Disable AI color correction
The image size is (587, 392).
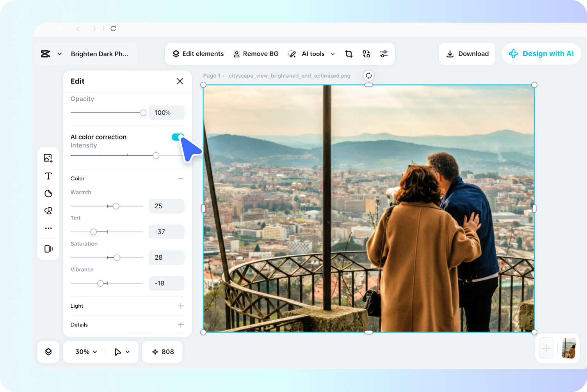178,137
